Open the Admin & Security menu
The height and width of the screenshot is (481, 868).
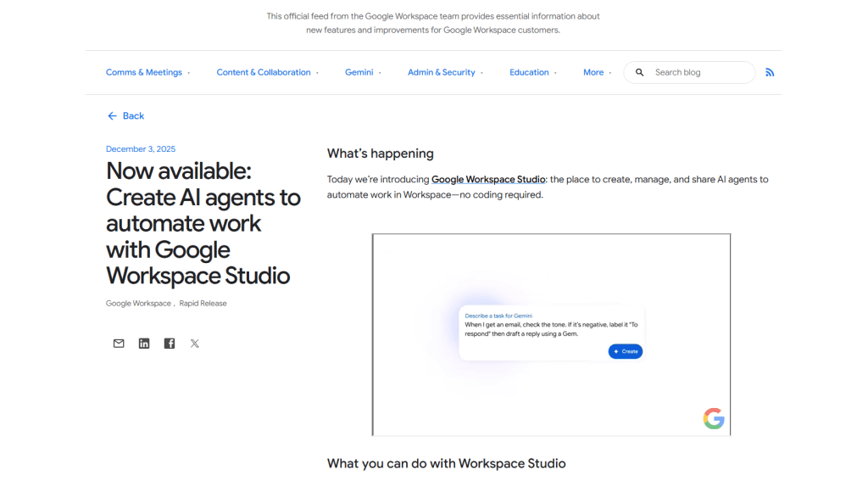445,73
